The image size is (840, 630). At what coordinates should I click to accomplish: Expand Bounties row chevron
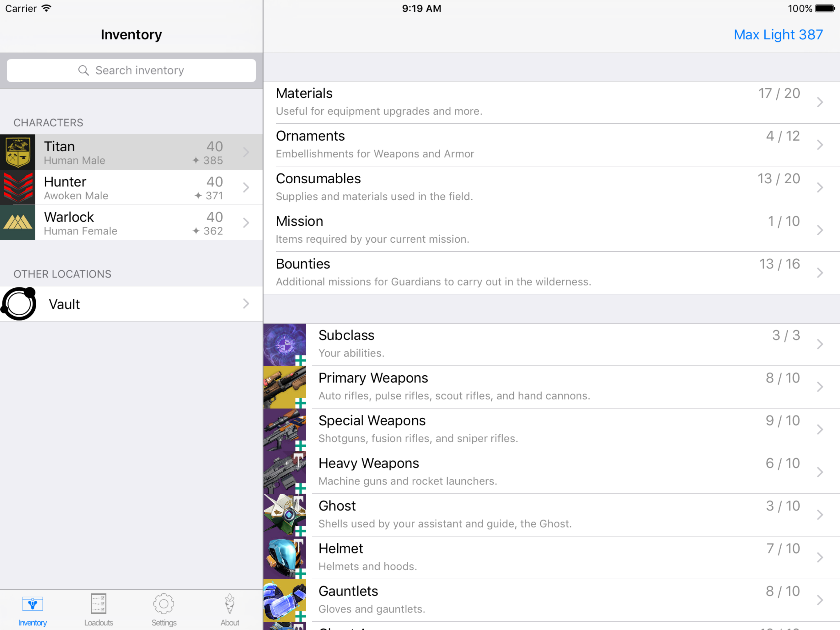pos(820,273)
